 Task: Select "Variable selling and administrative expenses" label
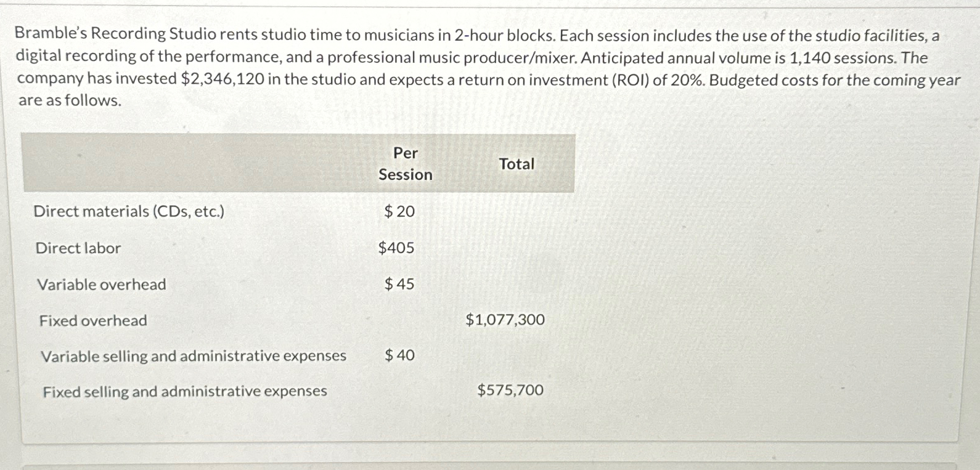click(x=194, y=356)
